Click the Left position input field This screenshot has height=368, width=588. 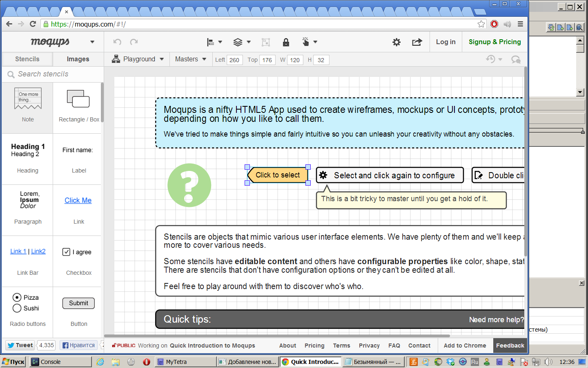(x=235, y=60)
